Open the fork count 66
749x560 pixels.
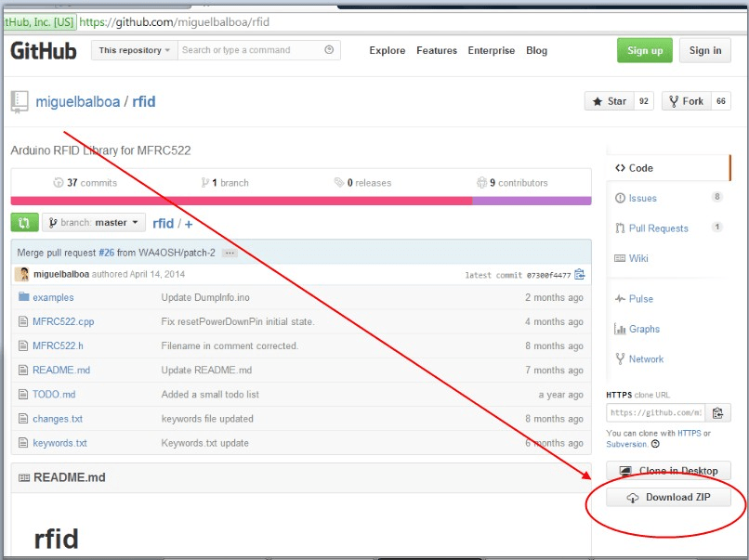click(721, 101)
